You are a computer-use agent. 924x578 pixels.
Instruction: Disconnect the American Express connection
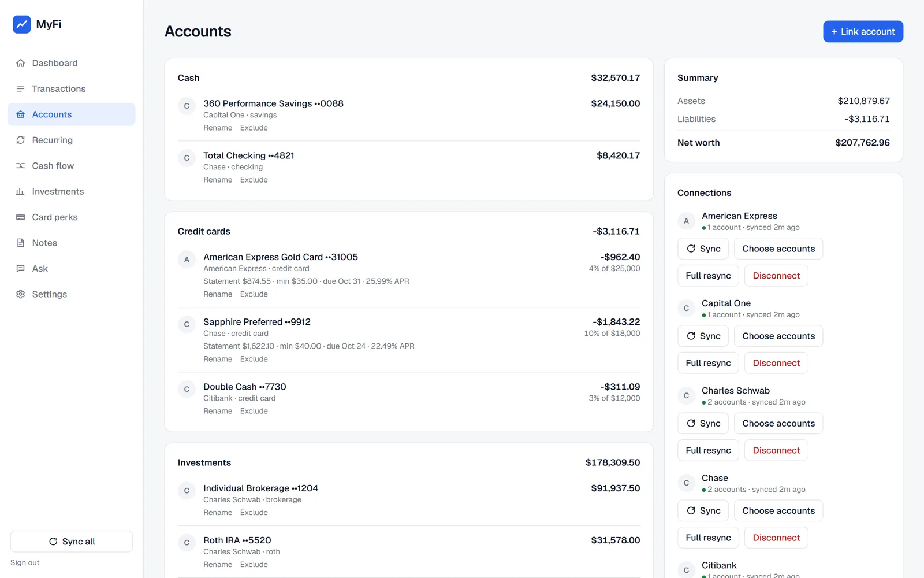point(776,276)
